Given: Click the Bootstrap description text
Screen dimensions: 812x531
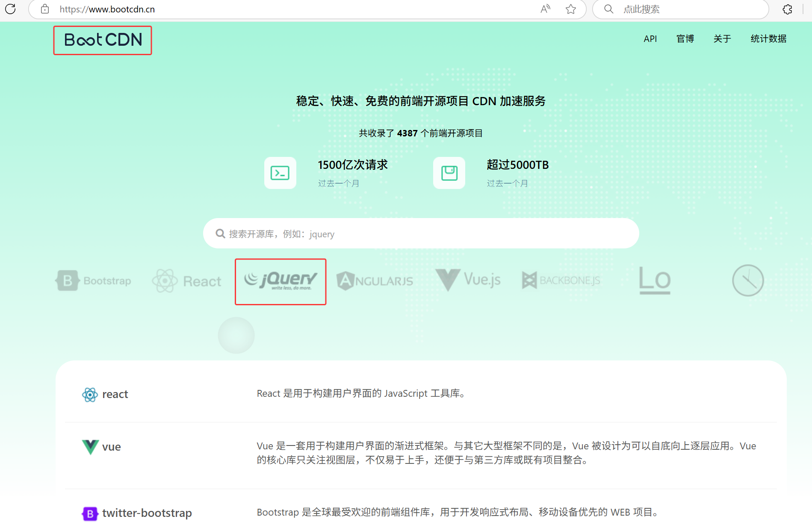Looking at the screenshot, I should (x=458, y=512).
